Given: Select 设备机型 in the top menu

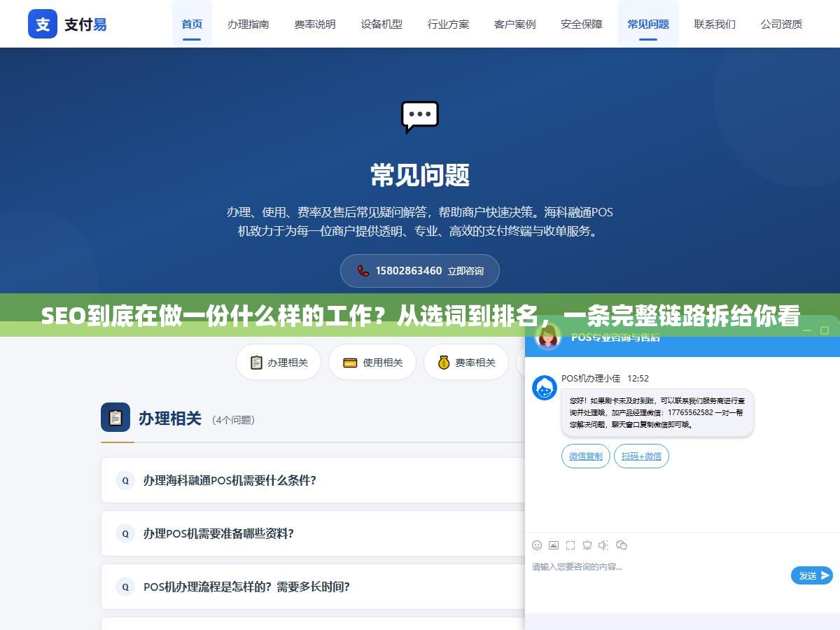Looking at the screenshot, I should [381, 24].
